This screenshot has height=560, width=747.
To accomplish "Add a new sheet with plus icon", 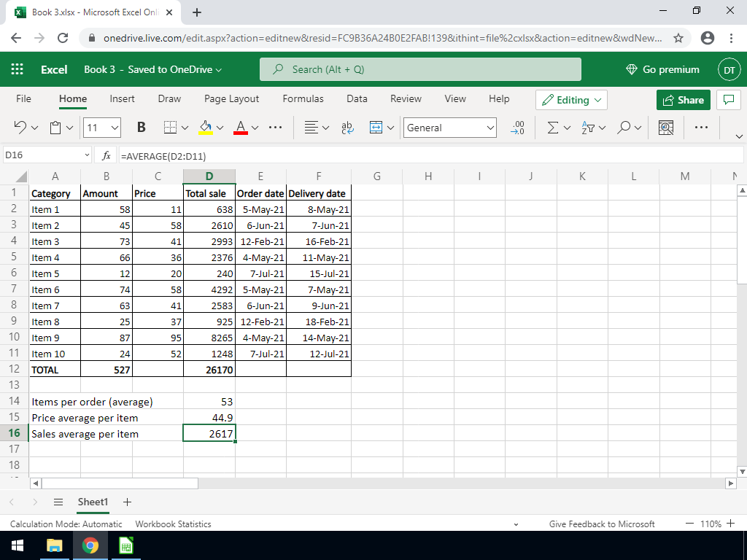I will coord(127,502).
